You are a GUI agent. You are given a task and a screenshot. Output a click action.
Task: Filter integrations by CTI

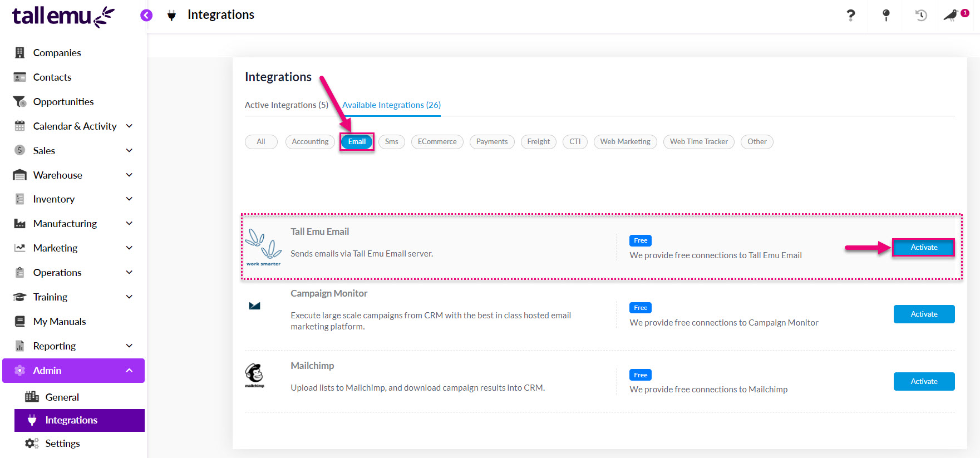click(575, 142)
